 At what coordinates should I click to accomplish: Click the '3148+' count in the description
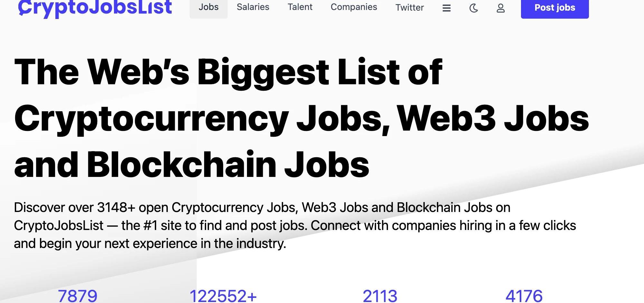click(x=116, y=207)
